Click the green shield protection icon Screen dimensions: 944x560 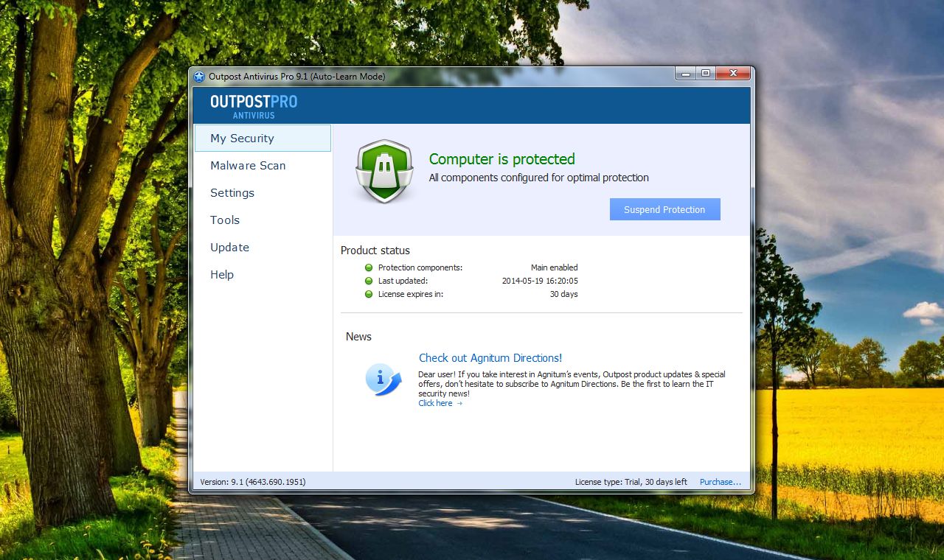[384, 172]
